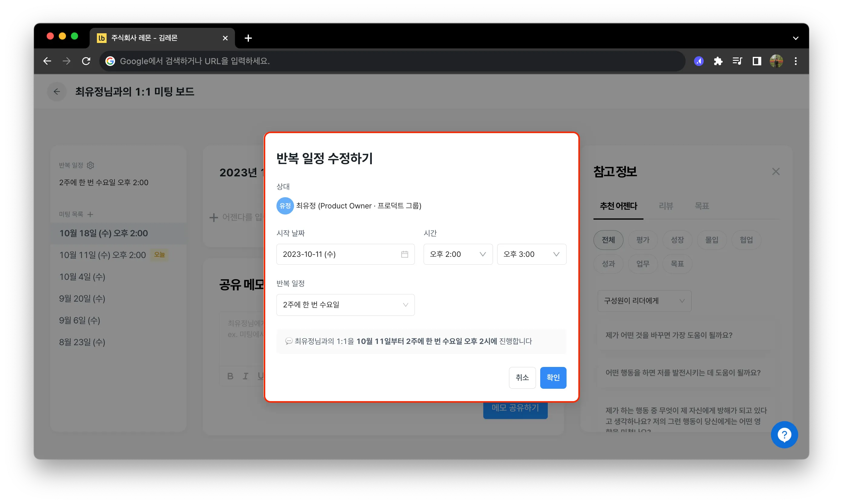Switch to the 목표 tab in 참고정보
Viewport: 843px width, 504px height.
(702, 206)
